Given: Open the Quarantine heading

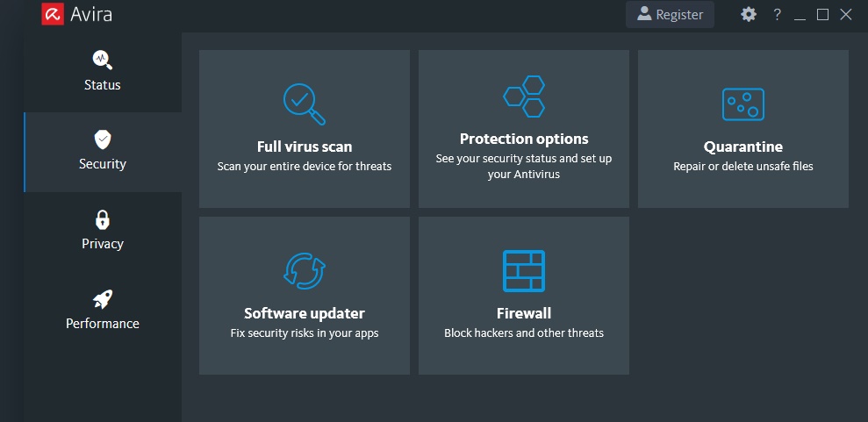Looking at the screenshot, I should [x=742, y=147].
